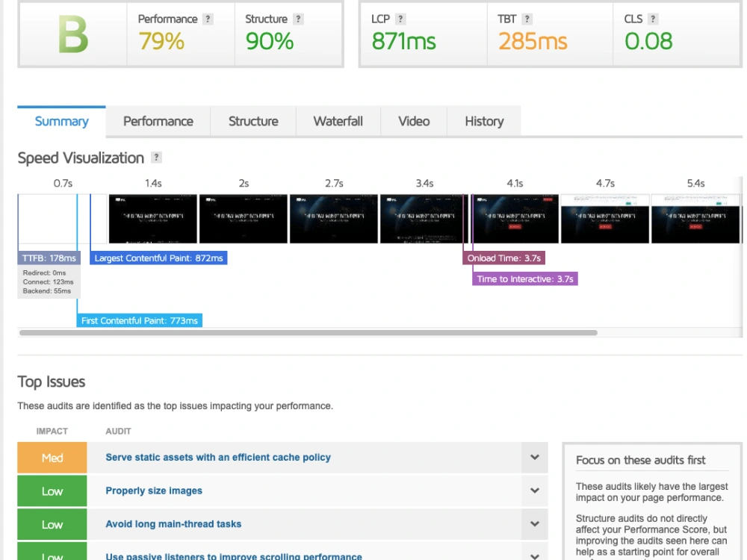Click the IMPACT column header
The image size is (747, 560).
(x=52, y=432)
